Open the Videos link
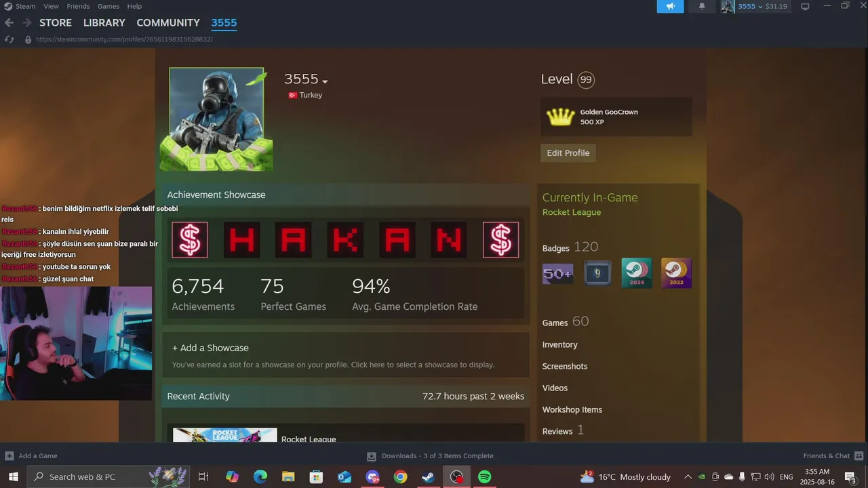 (555, 388)
